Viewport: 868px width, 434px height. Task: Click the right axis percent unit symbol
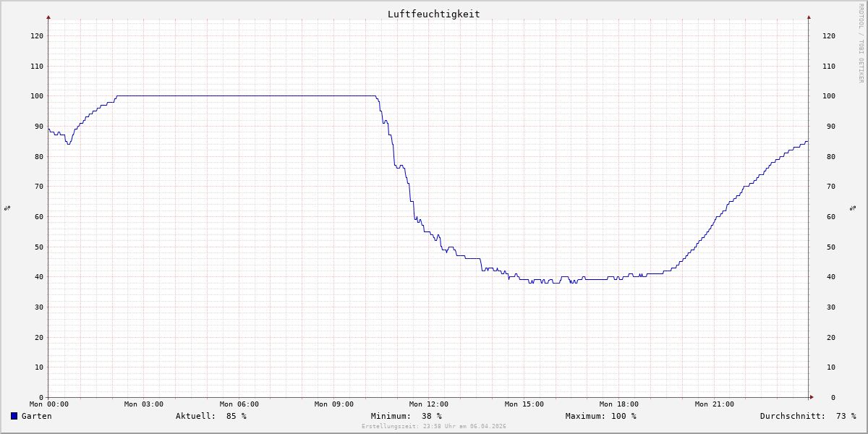coord(854,208)
